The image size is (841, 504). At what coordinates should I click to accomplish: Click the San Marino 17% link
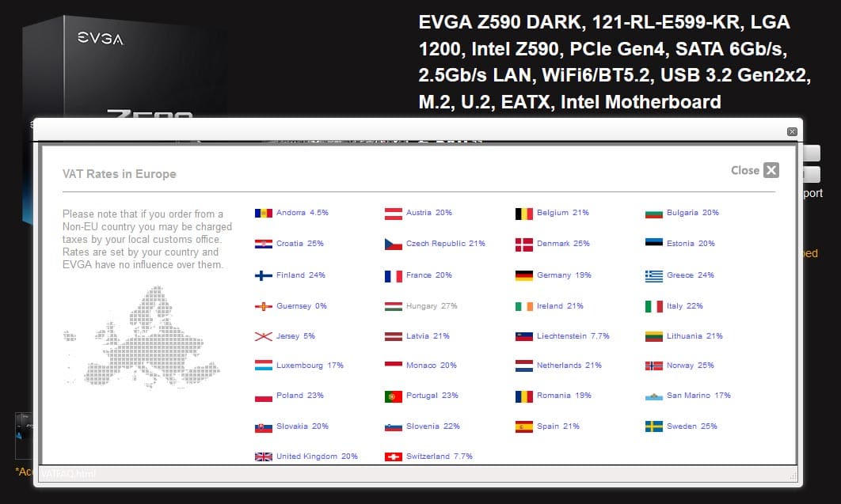point(698,396)
